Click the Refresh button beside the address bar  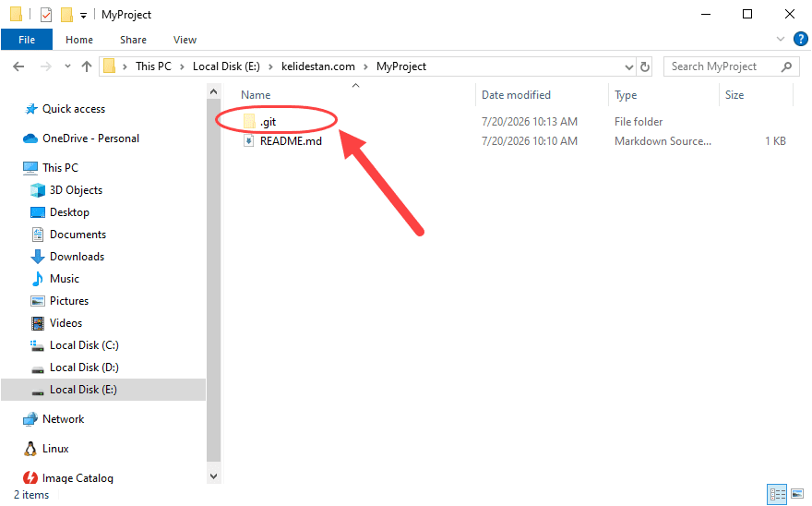click(645, 66)
